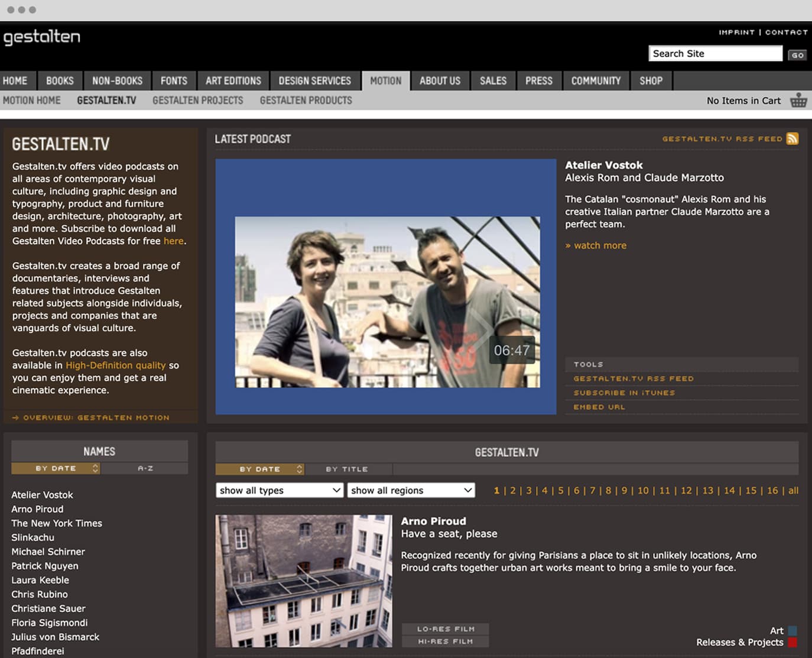Focus the Search Site field
Image resolution: width=812 pixels, height=658 pixels.
pos(715,54)
